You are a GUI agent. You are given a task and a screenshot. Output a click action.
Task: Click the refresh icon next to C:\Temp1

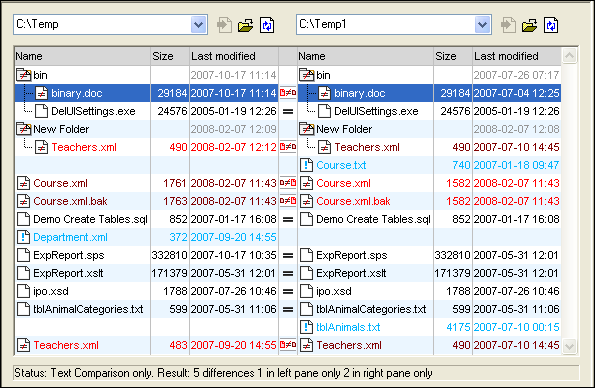tap(551, 25)
